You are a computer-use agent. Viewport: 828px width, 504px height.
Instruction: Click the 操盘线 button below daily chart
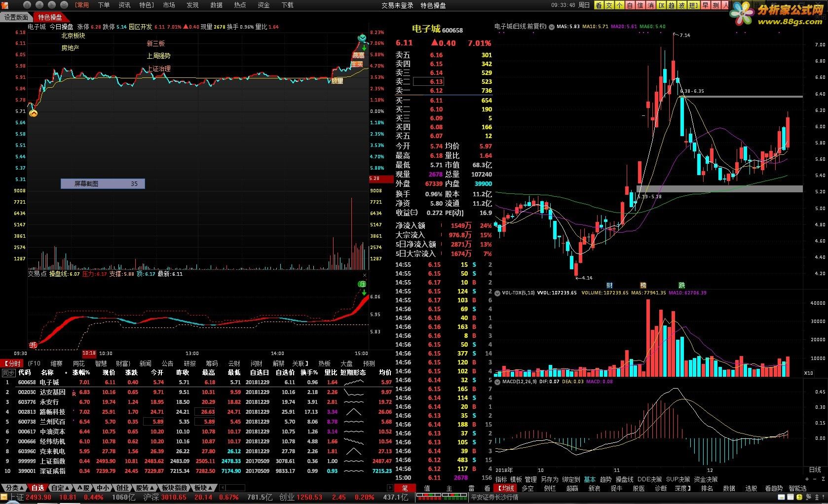click(624, 479)
